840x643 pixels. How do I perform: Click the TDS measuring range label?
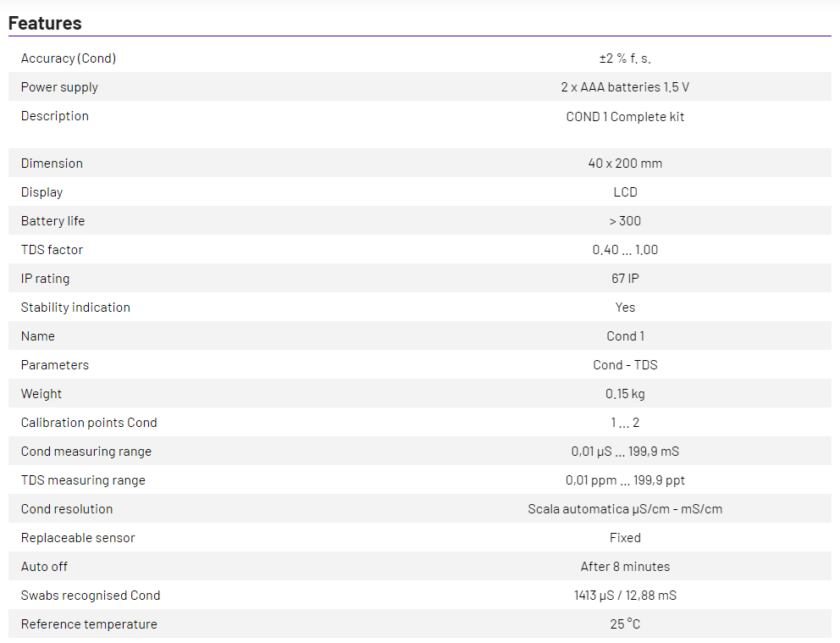[x=83, y=480]
